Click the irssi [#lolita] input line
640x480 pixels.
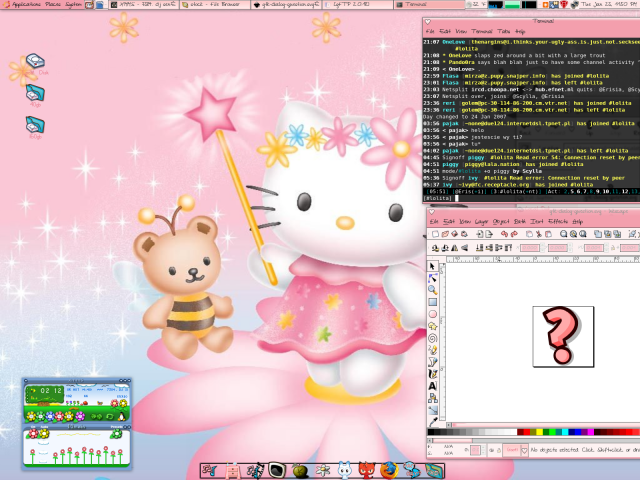click(x=531, y=198)
